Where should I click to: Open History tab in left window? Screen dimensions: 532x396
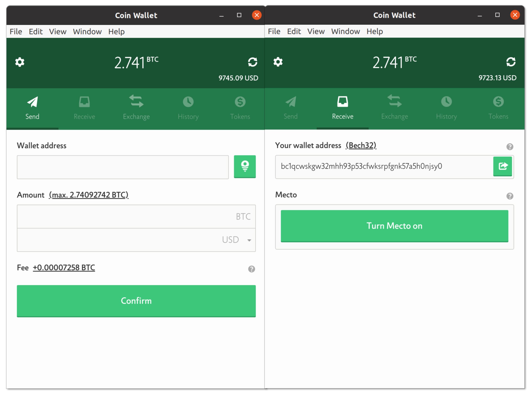188,109
